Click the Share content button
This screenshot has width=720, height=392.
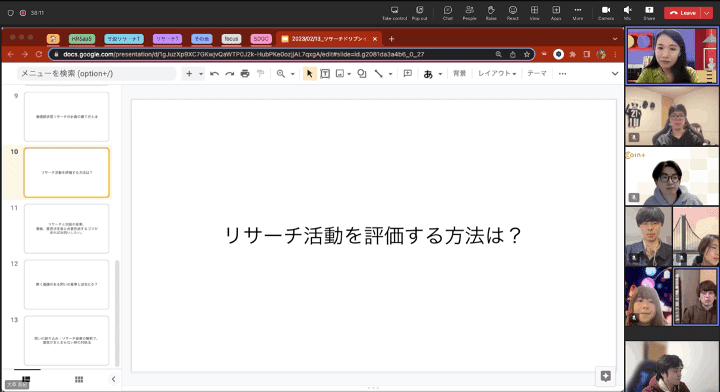(x=649, y=13)
